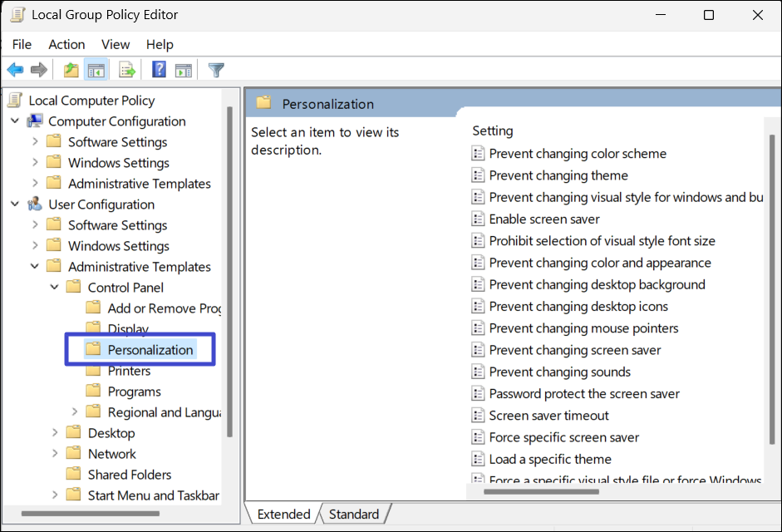Click the Forward arrow toolbar button
The image size is (782, 532).
[x=38, y=70]
